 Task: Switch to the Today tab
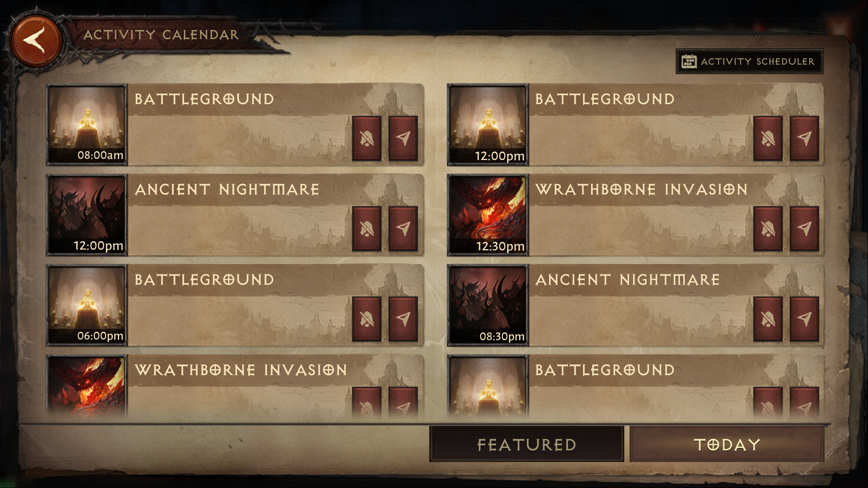(727, 444)
